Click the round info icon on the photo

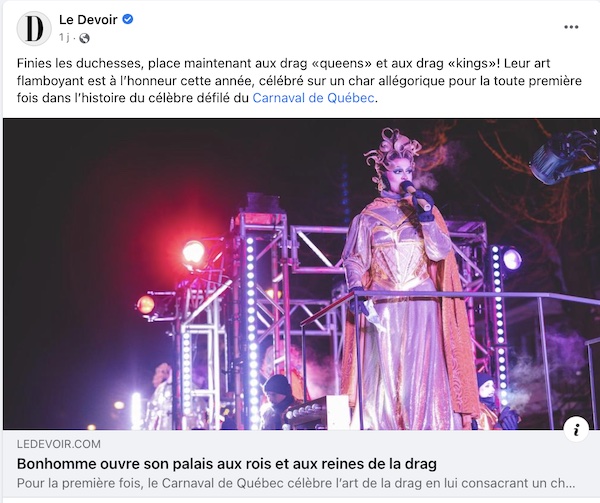point(576,430)
